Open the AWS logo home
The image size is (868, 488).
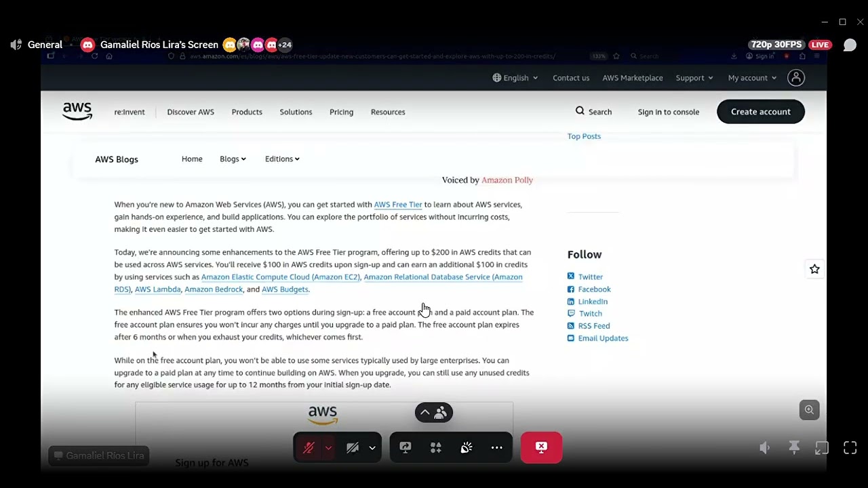tap(77, 111)
